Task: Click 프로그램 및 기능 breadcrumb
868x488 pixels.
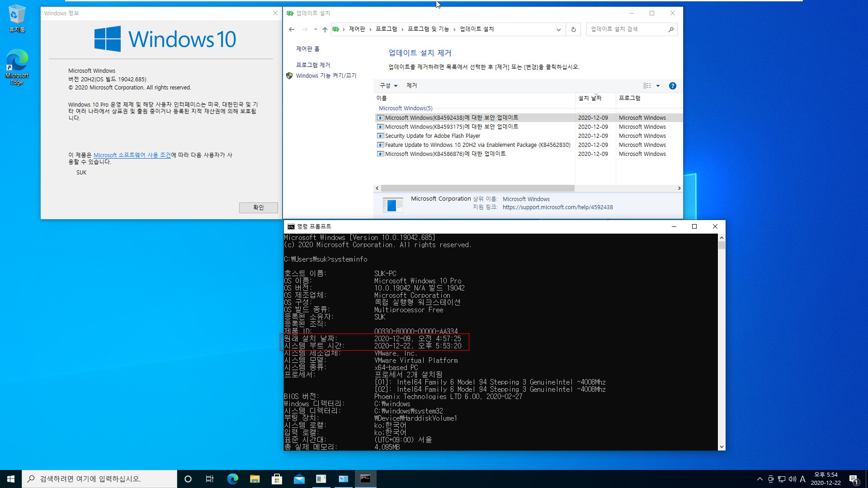Action: pos(428,29)
